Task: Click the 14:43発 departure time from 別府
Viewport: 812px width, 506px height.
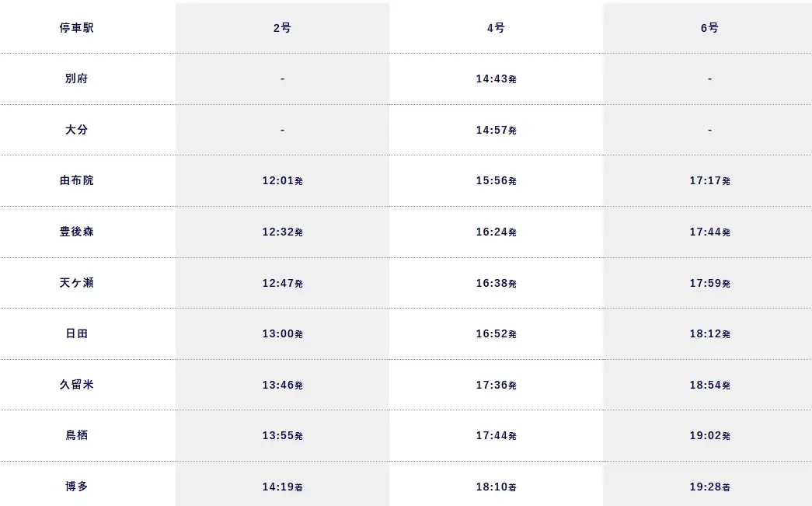Action: [x=496, y=79]
